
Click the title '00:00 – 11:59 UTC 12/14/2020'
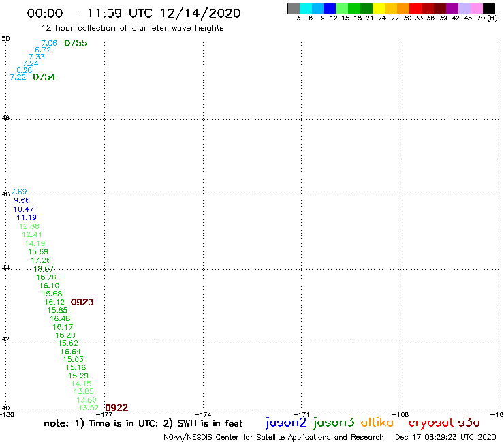coord(133,13)
